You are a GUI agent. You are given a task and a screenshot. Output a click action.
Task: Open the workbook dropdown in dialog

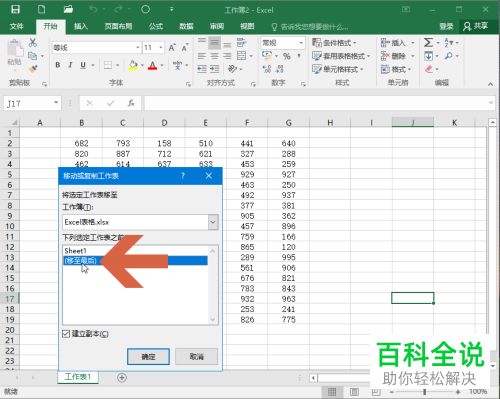(x=213, y=222)
